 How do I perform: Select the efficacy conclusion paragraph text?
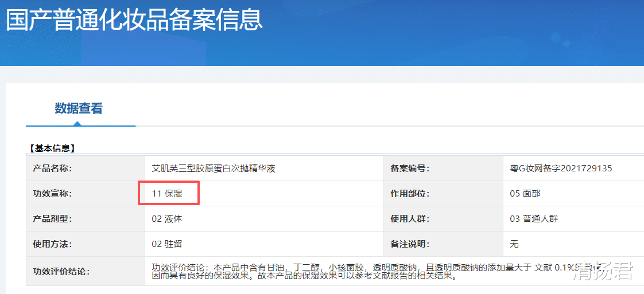click(x=377, y=272)
